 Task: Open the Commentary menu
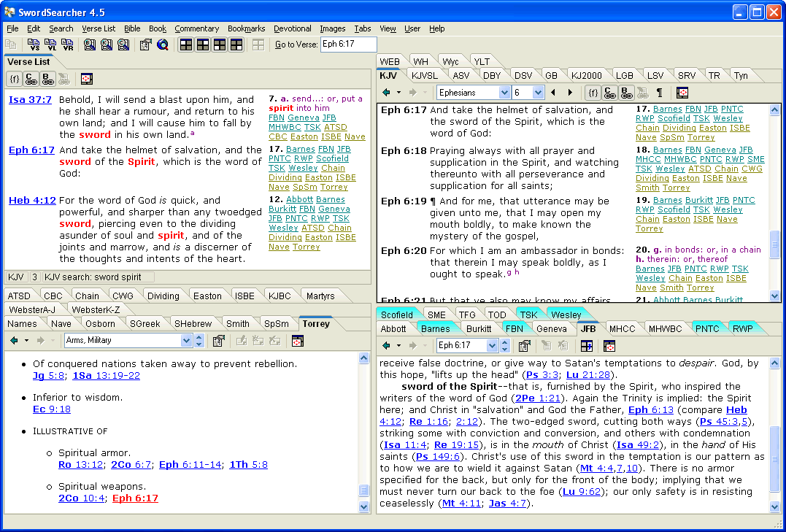(196, 28)
